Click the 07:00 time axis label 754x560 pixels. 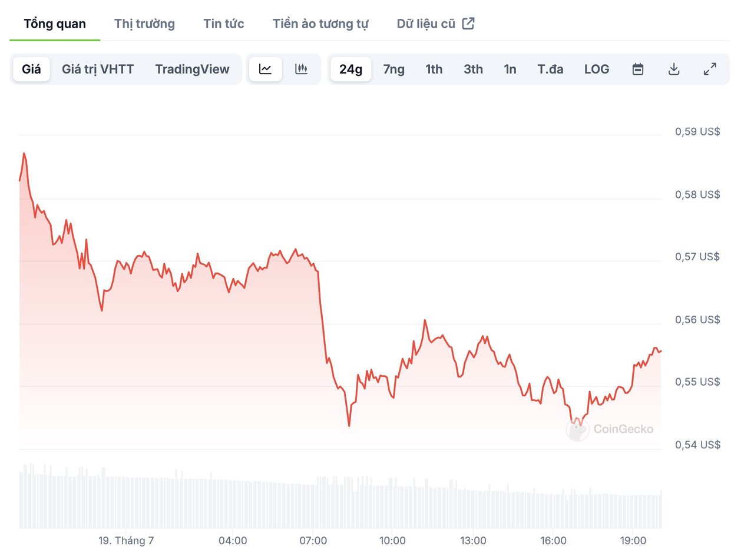[x=313, y=541]
